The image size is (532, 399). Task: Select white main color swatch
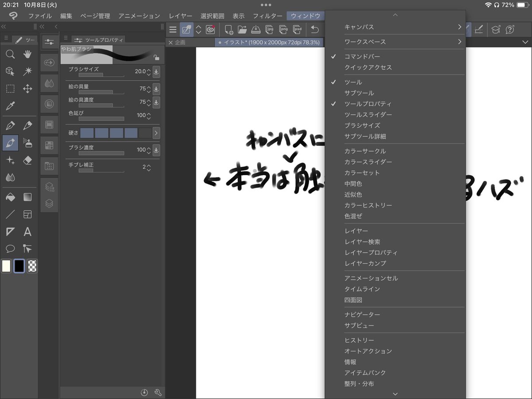coord(6,266)
